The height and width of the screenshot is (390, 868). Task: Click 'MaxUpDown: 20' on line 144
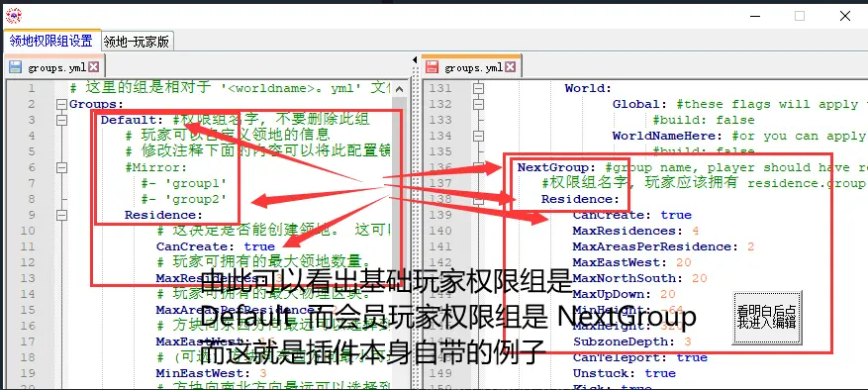tap(624, 294)
